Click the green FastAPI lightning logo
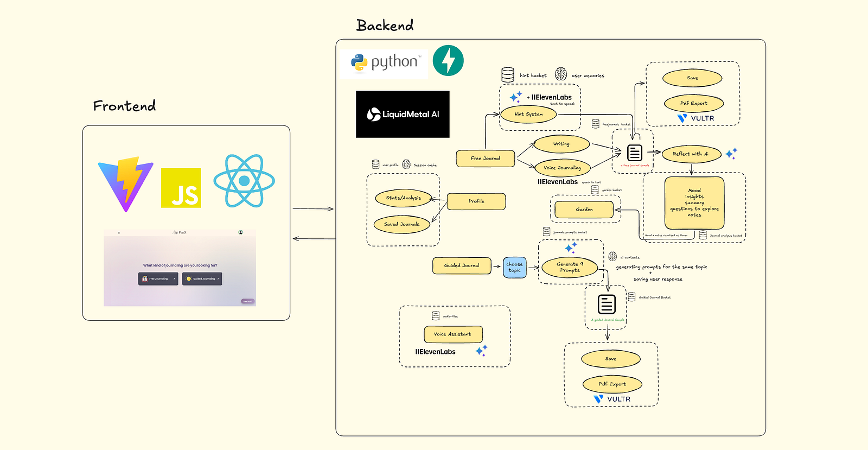 [448, 60]
